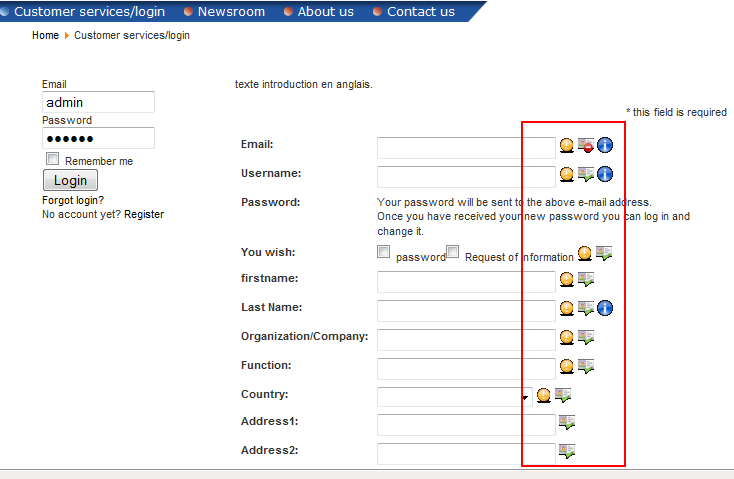Click the profile card icon beside Organization/Company
Screen dimensions: 734x479
coord(586,338)
